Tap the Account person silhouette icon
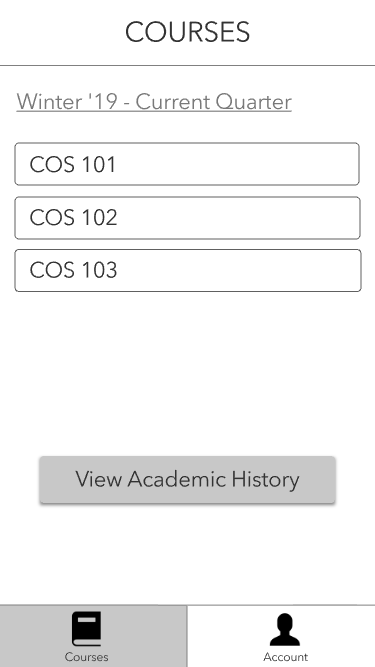The width and height of the screenshot is (375, 667). (x=285, y=630)
